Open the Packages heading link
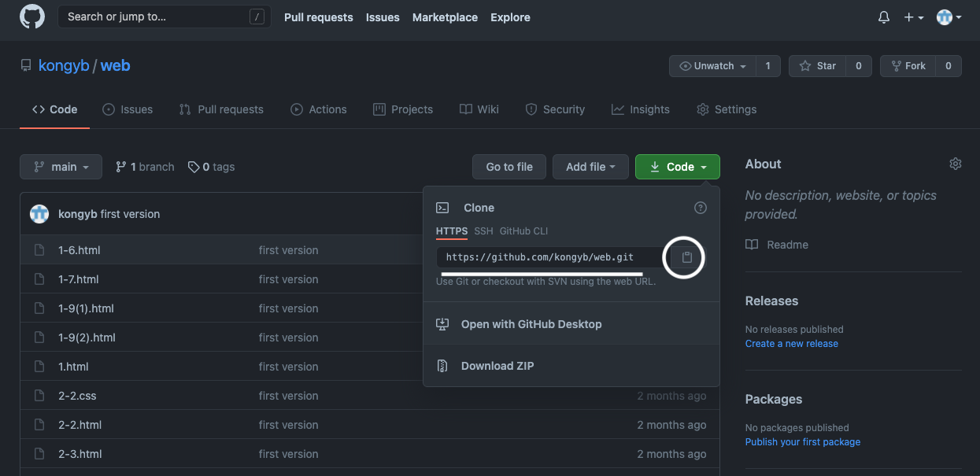 coord(774,399)
